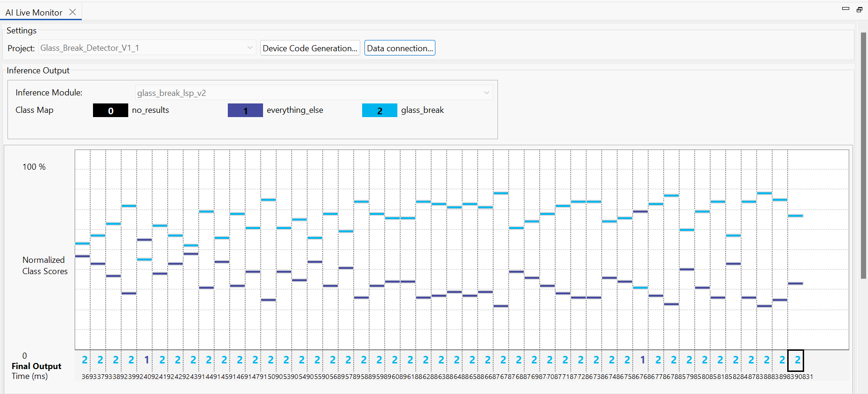Click the purple everything_else class swatch
868x394 pixels.
click(x=245, y=110)
